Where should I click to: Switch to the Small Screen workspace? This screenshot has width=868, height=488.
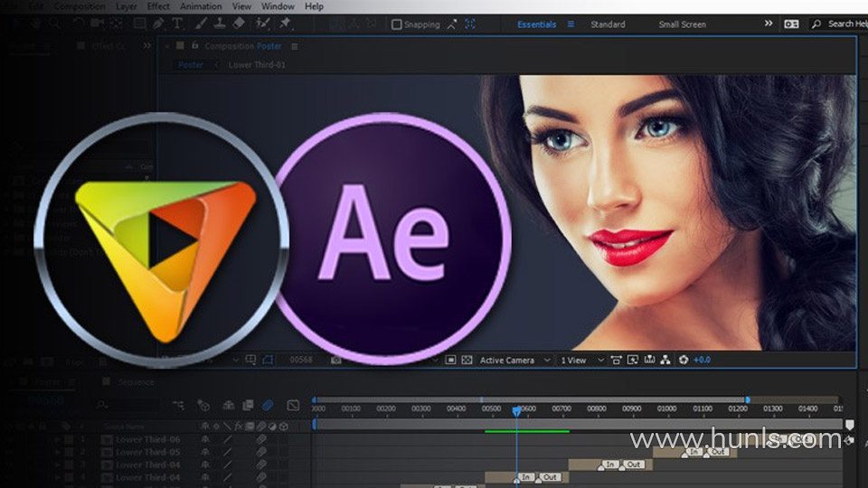pos(682,24)
